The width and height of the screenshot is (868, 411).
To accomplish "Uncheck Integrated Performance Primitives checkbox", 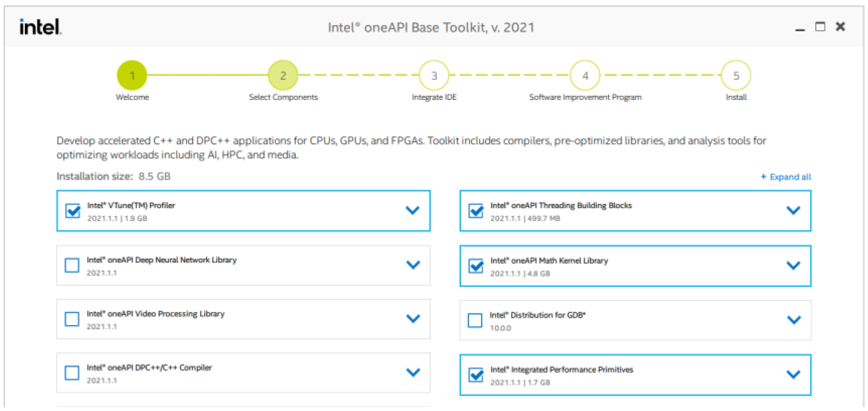I will pyautogui.click(x=476, y=375).
